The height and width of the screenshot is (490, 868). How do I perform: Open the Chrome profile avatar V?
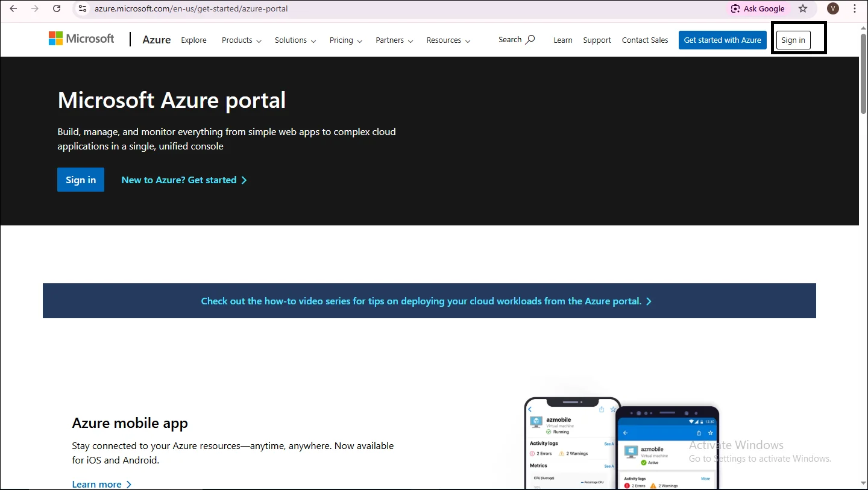click(x=833, y=8)
